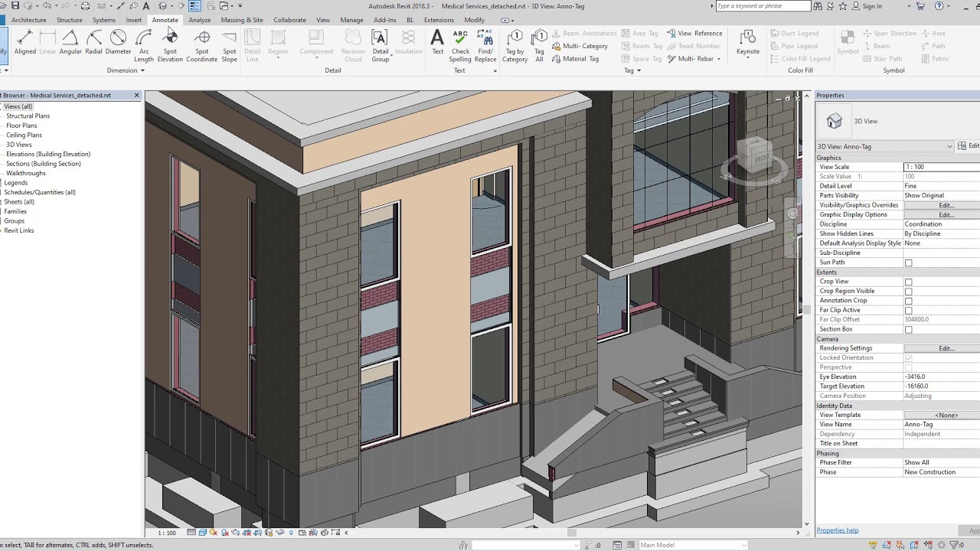This screenshot has height=551, width=980.
Task: Switch to the Collaborate ribbon tab
Action: tap(289, 20)
